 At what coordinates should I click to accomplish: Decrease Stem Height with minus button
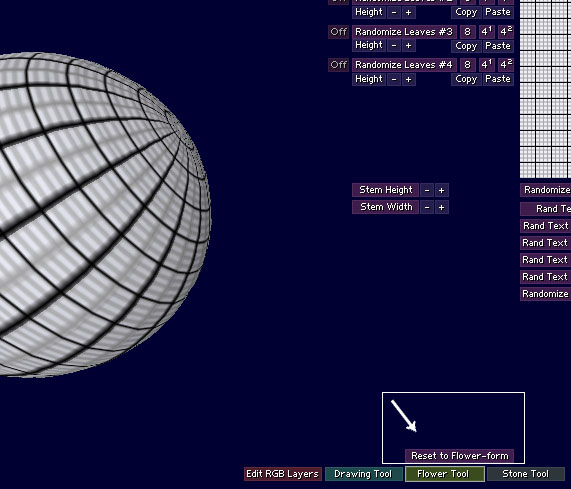point(427,190)
